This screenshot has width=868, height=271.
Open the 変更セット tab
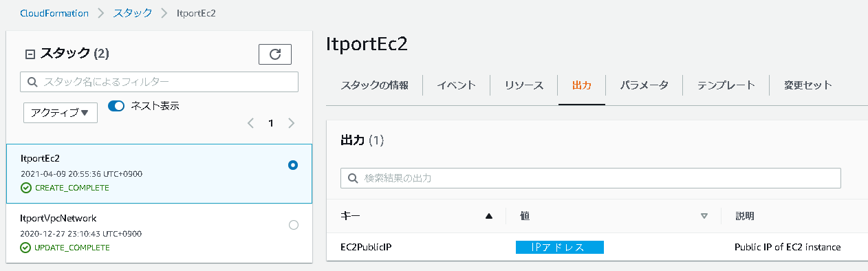coord(808,85)
